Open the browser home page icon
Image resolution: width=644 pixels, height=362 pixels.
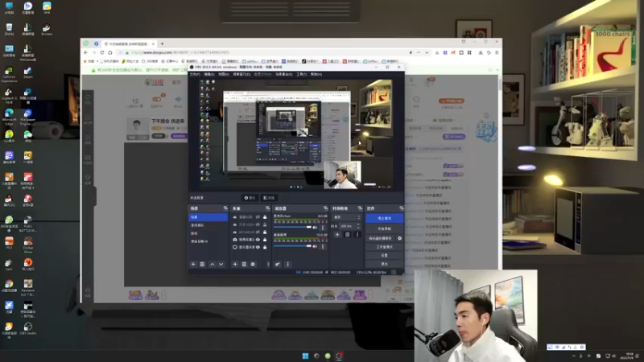click(110, 52)
